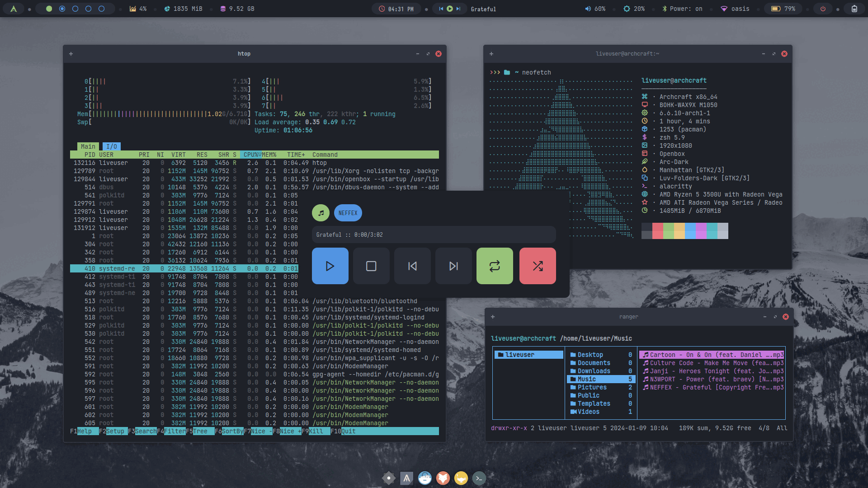Click the green music note icon
Screen dimensions: 868x488
[x=321, y=213]
